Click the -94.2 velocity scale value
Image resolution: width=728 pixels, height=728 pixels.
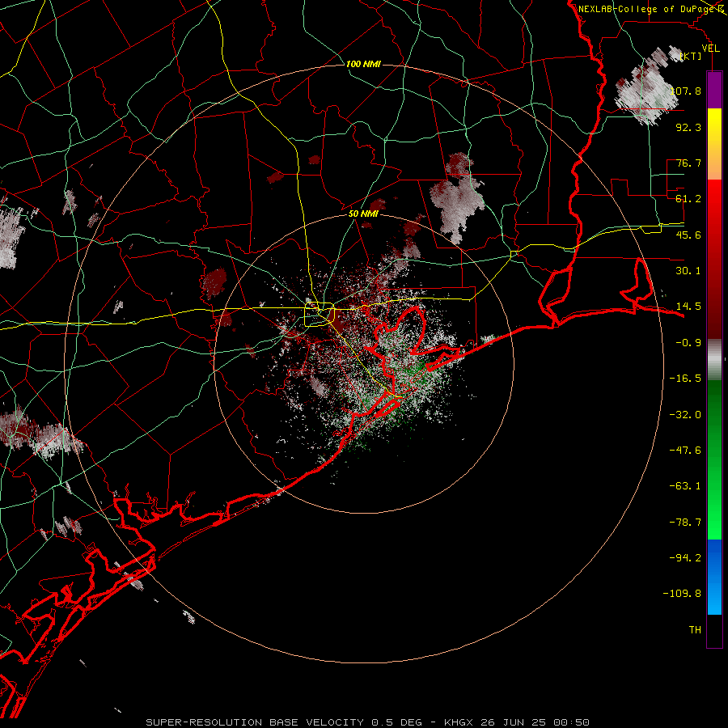[685, 557]
